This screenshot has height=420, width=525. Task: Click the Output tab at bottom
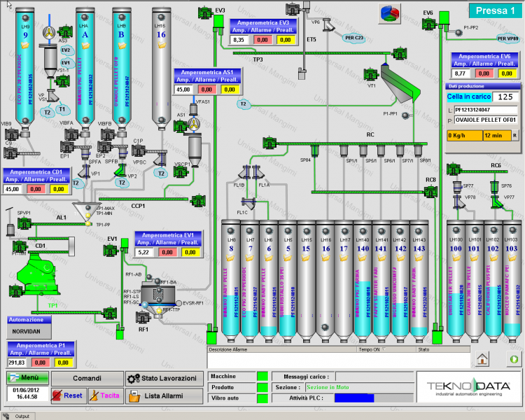click(19, 416)
